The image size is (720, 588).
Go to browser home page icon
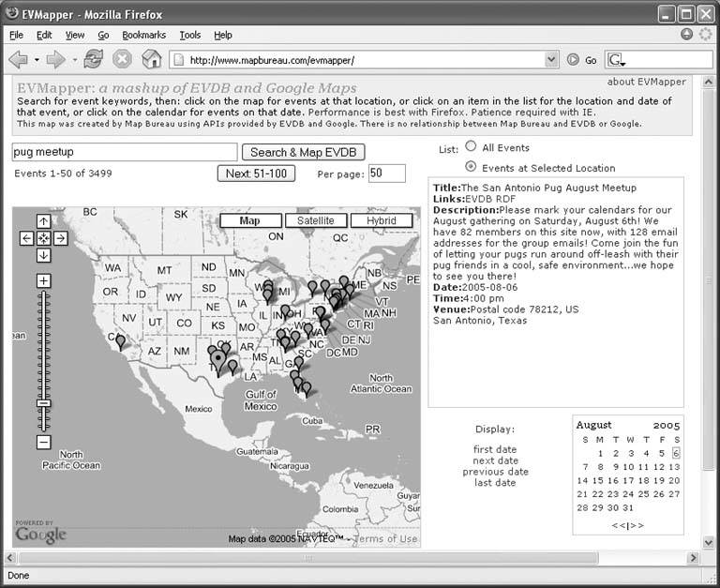(151, 59)
